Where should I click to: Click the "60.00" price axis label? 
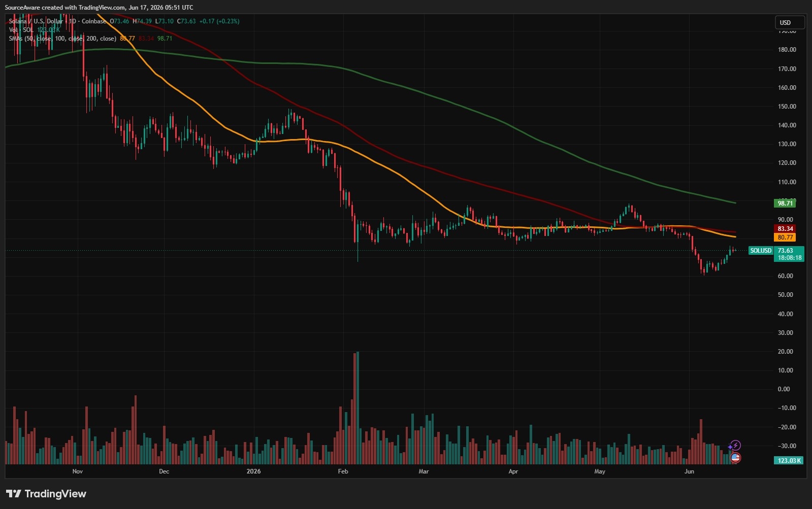click(785, 276)
